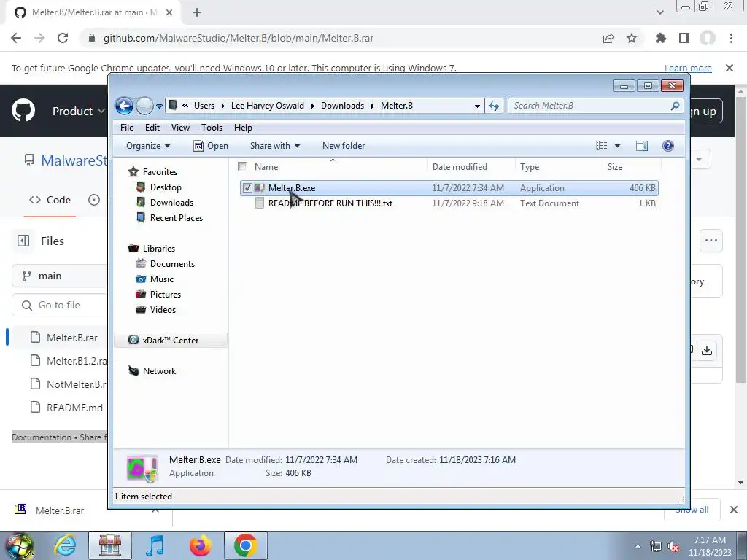The width and height of the screenshot is (747, 560).
Task: Open a new Chrome tab
Action: (x=197, y=12)
